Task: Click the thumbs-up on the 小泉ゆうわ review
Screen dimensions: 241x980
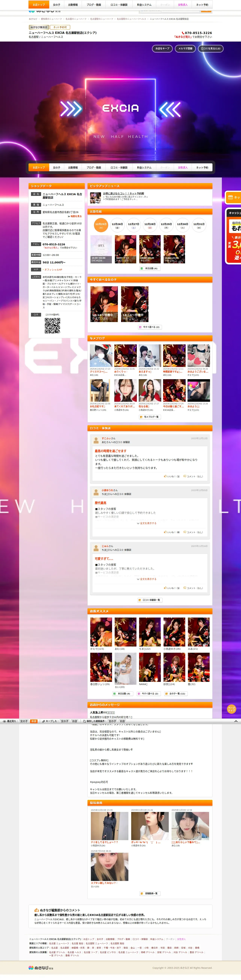Action: [165, 532]
